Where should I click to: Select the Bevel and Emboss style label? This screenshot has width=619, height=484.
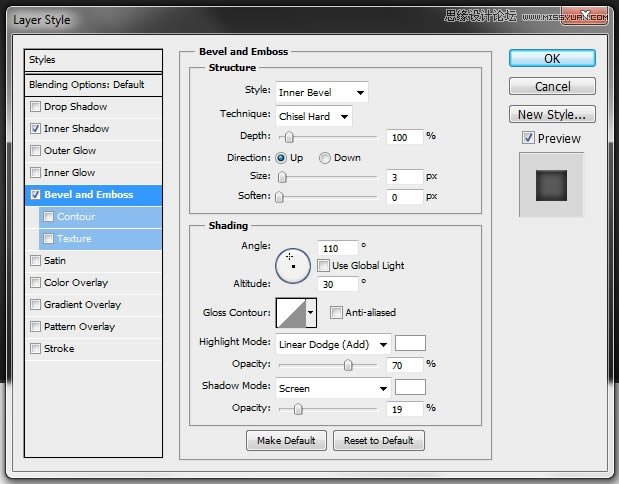pos(89,195)
